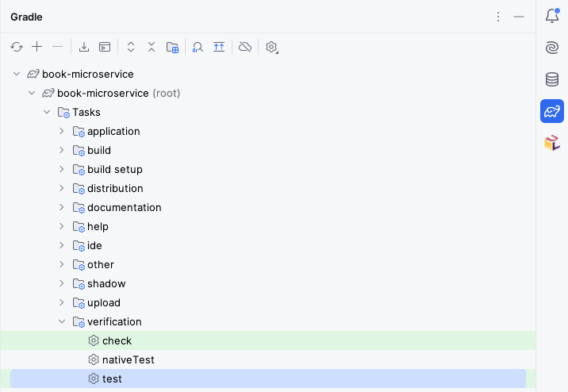This screenshot has height=392, width=568.
Task: Click gear icon beside nativeTest
Action: coord(94,359)
